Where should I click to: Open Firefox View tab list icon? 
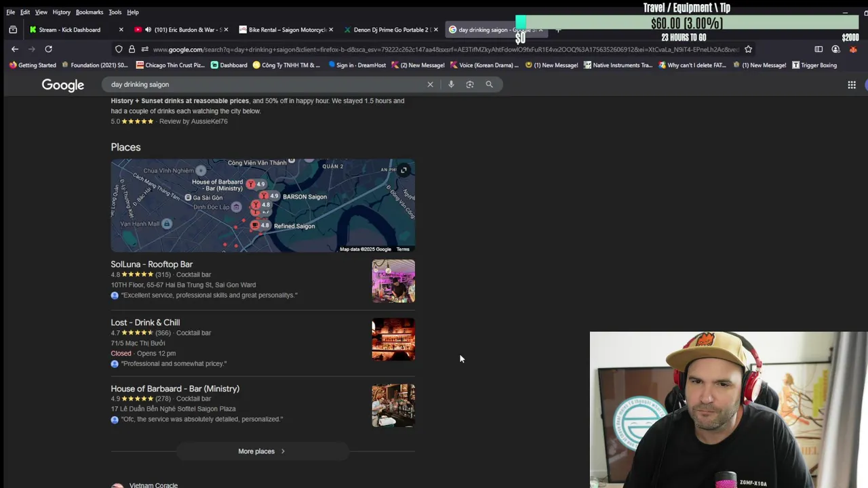click(12, 30)
